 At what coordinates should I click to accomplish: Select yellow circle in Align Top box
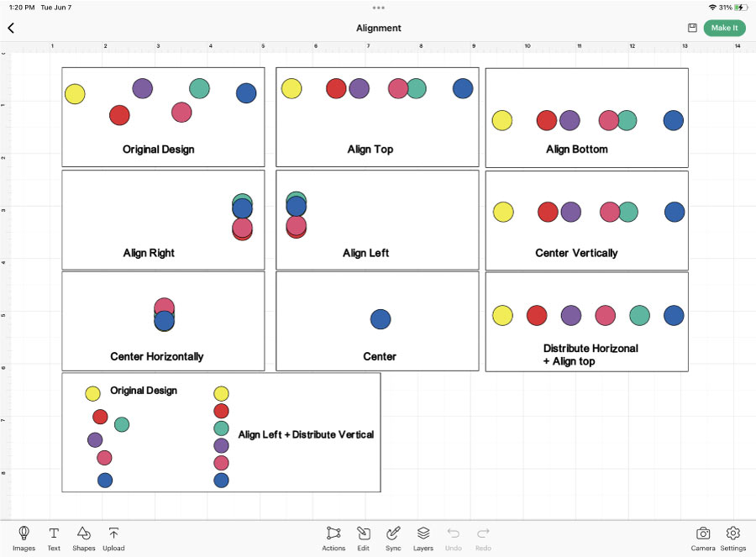tap(291, 88)
